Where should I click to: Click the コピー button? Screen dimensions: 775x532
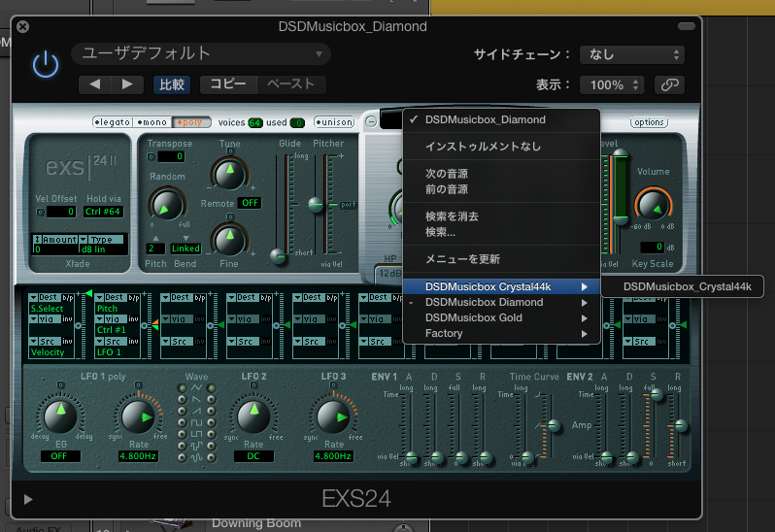[228, 84]
